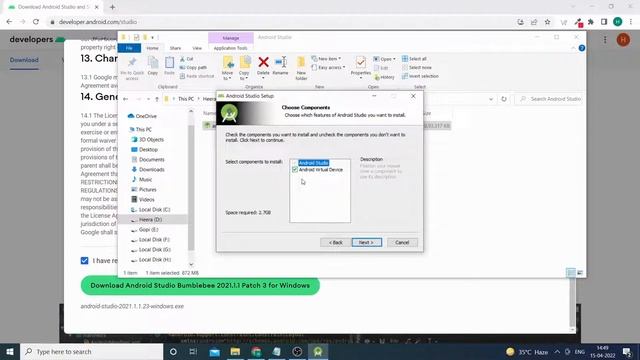Open the Move to dropdown
This screenshot has height=360, width=640.
[x=227, y=69]
